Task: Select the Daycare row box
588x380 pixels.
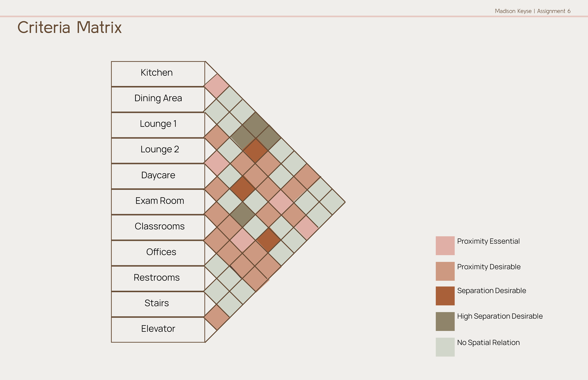Action: pyautogui.click(x=158, y=176)
